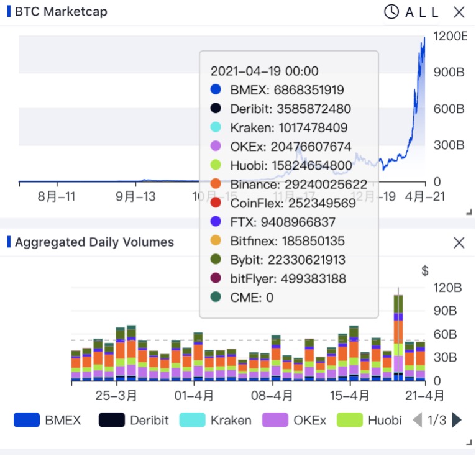
Task: Go to next legend page arrow
Action: (457, 420)
